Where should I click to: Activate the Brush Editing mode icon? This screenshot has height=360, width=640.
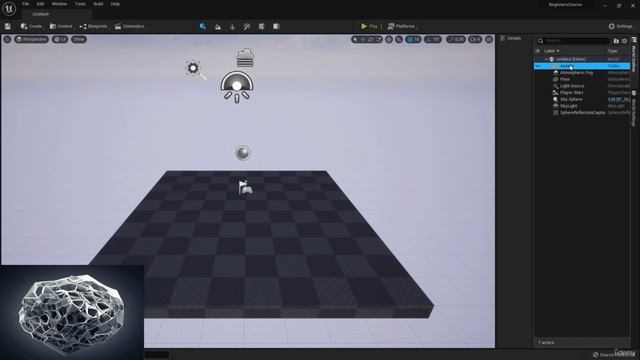pos(276,27)
